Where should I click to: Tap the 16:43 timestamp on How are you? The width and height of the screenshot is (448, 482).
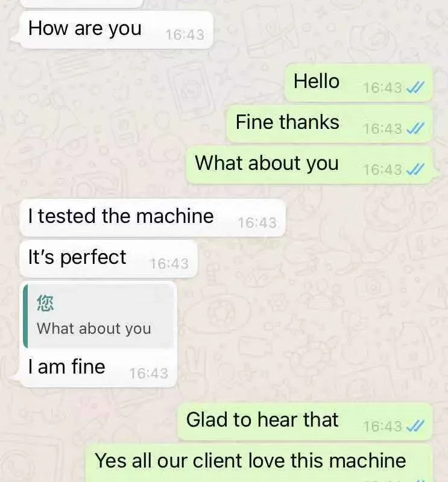pos(185,35)
